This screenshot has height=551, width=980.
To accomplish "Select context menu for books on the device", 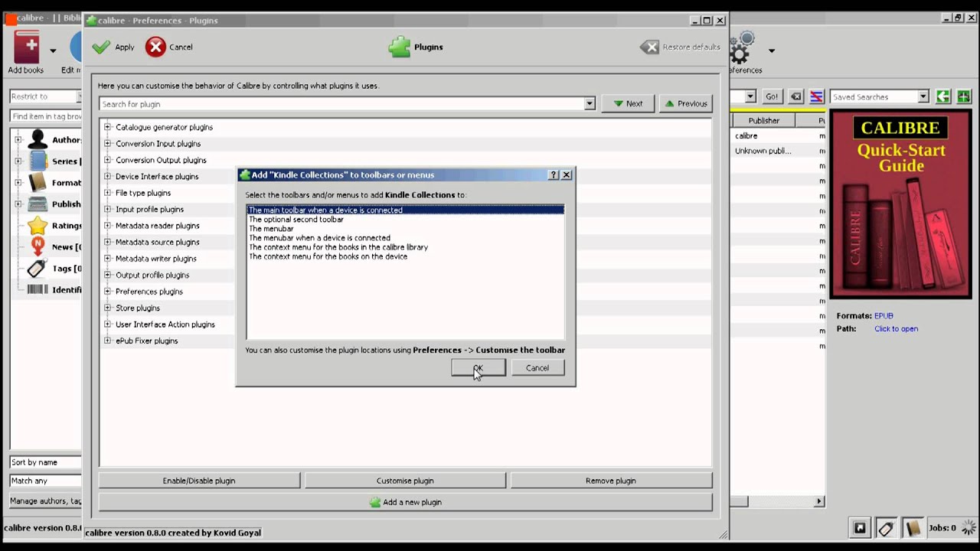I will pos(405,256).
